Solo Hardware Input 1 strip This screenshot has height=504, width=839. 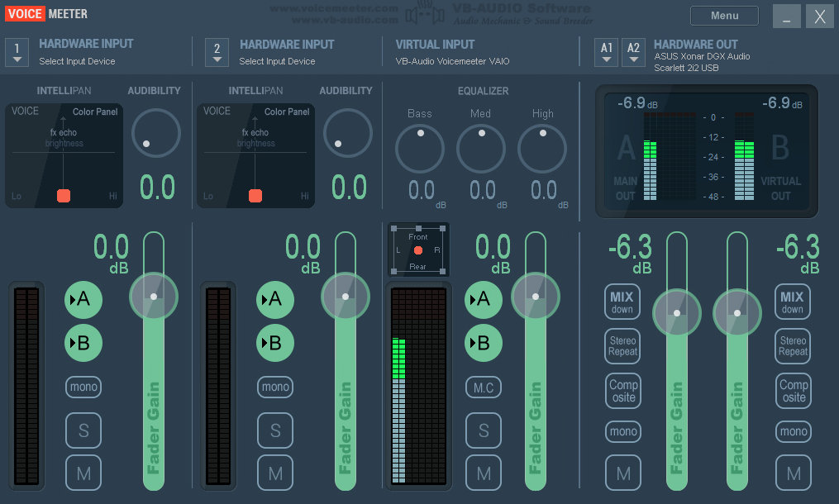point(83,430)
